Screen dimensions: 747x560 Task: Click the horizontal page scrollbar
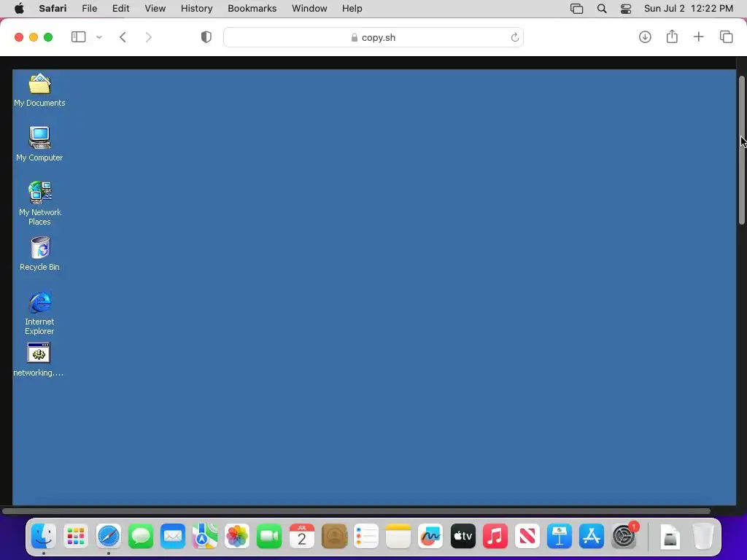coord(356,511)
